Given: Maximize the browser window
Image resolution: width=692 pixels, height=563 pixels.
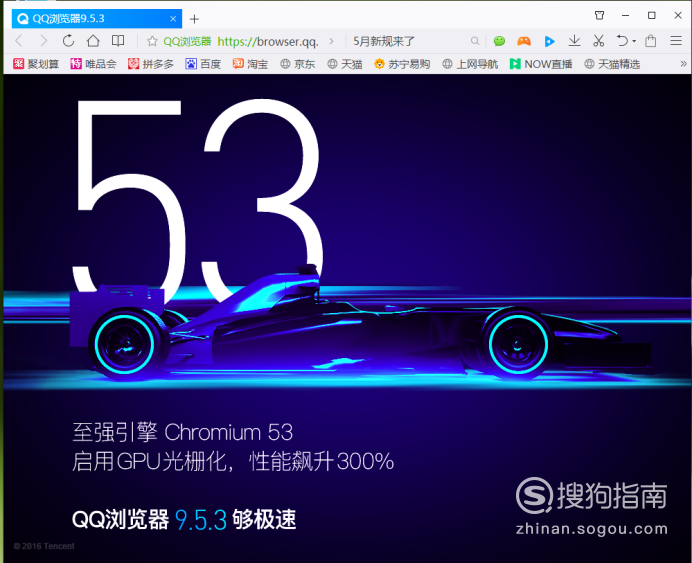Looking at the screenshot, I should pos(651,15).
